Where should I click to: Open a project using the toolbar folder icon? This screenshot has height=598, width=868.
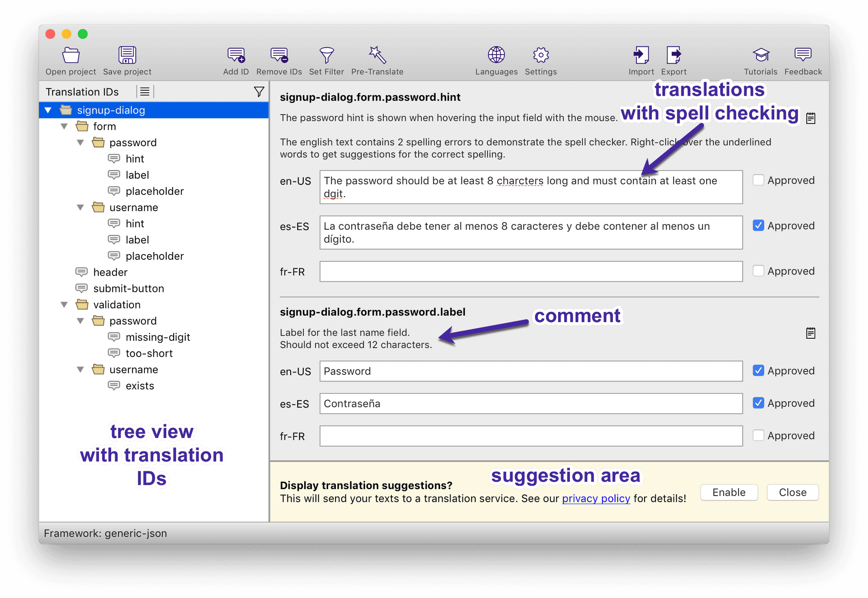point(70,59)
